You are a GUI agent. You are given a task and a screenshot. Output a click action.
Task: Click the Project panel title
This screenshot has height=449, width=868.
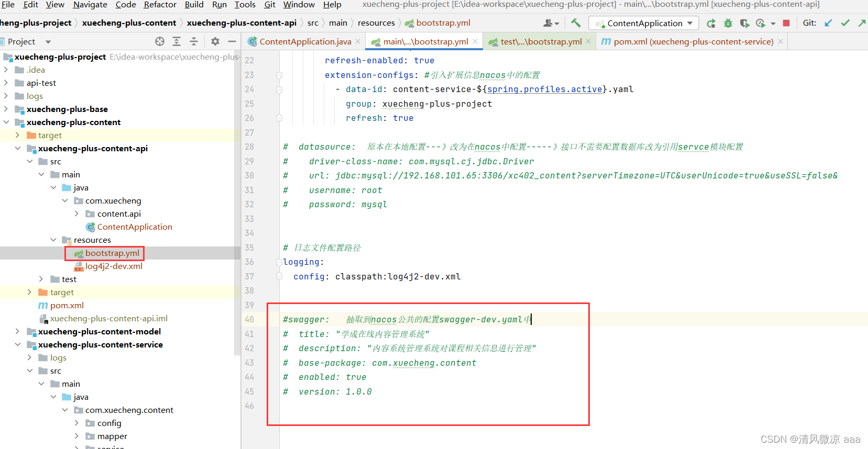[21, 42]
